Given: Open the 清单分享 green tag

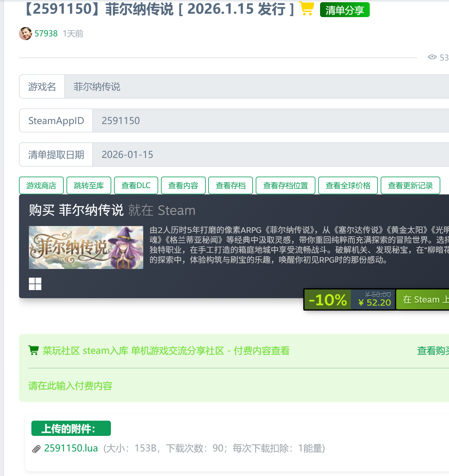Looking at the screenshot, I should tap(345, 10).
